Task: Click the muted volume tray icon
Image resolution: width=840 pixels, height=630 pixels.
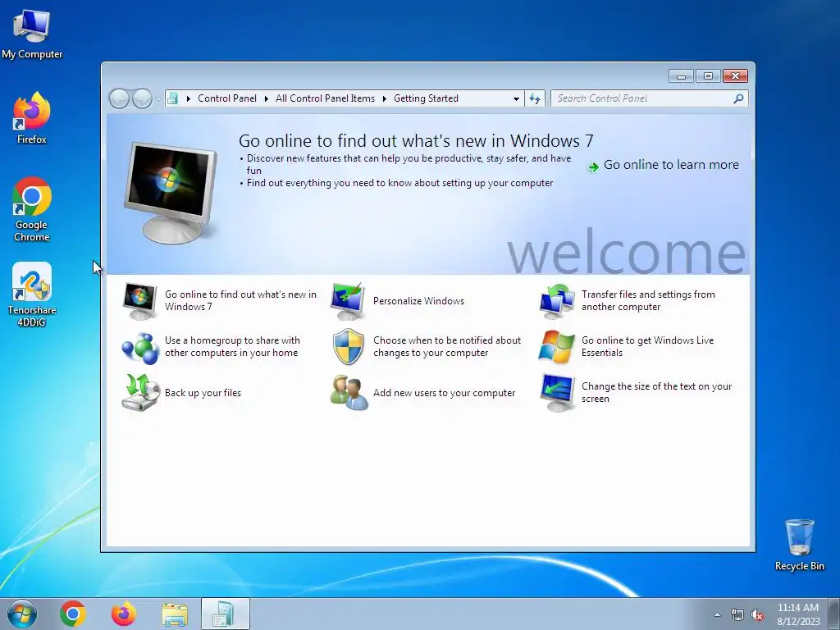Action: tap(757, 614)
